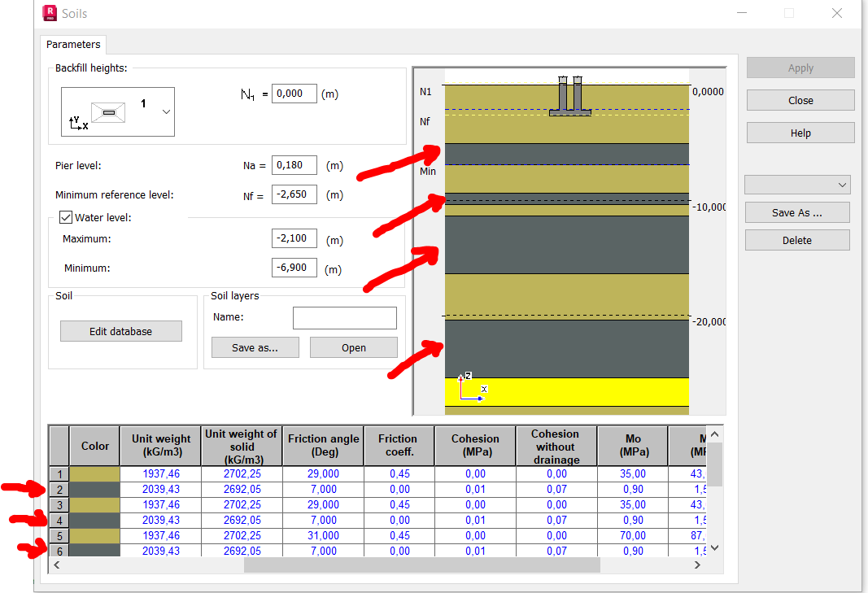
Task: Click the Name field in Soil layers
Action: (344, 317)
